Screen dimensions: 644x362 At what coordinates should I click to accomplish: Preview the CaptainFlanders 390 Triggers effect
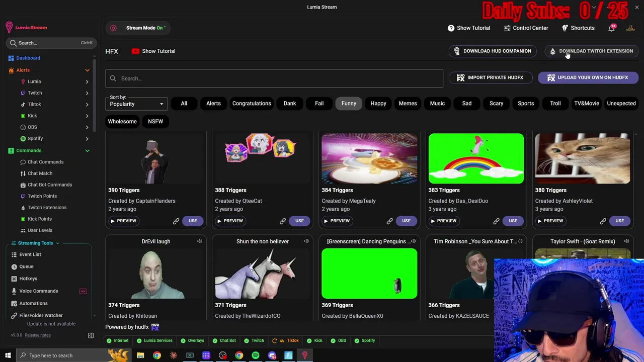pyautogui.click(x=123, y=221)
